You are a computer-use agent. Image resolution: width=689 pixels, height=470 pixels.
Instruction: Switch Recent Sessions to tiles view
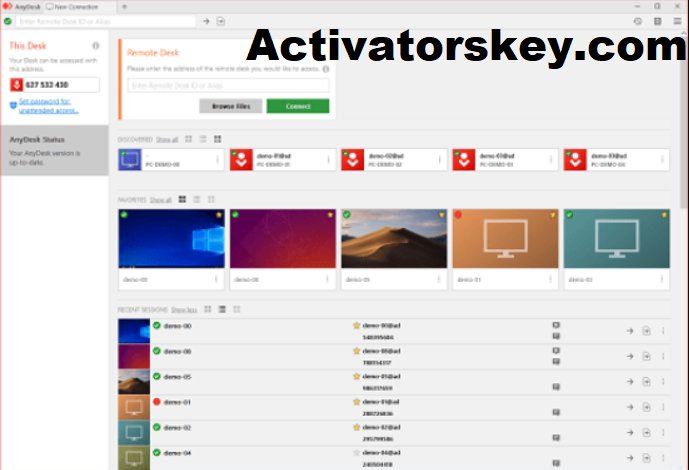pyautogui.click(x=208, y=309)
